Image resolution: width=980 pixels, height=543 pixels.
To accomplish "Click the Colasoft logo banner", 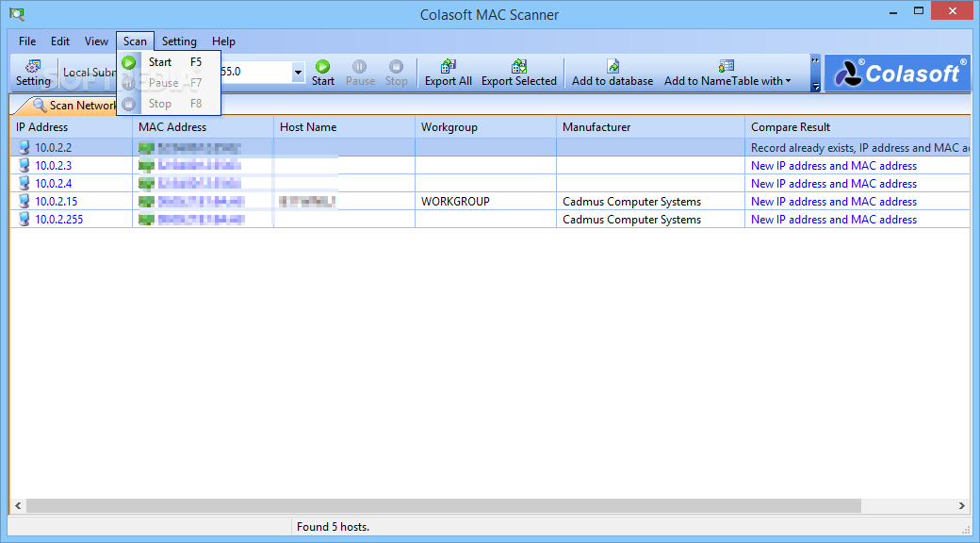I will coord(897,74).
